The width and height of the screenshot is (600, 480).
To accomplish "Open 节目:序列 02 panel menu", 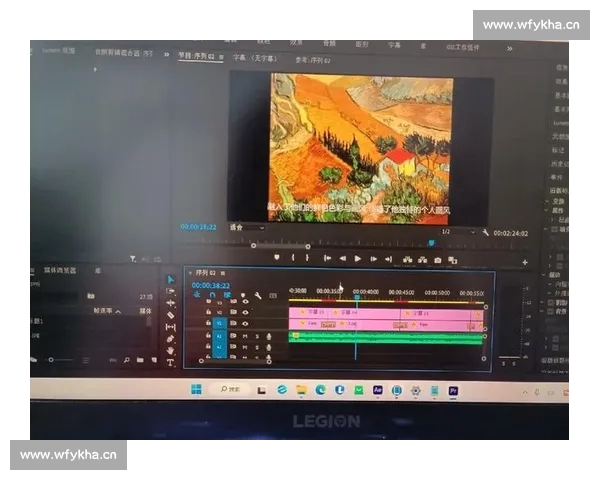I will coord(221,57).
